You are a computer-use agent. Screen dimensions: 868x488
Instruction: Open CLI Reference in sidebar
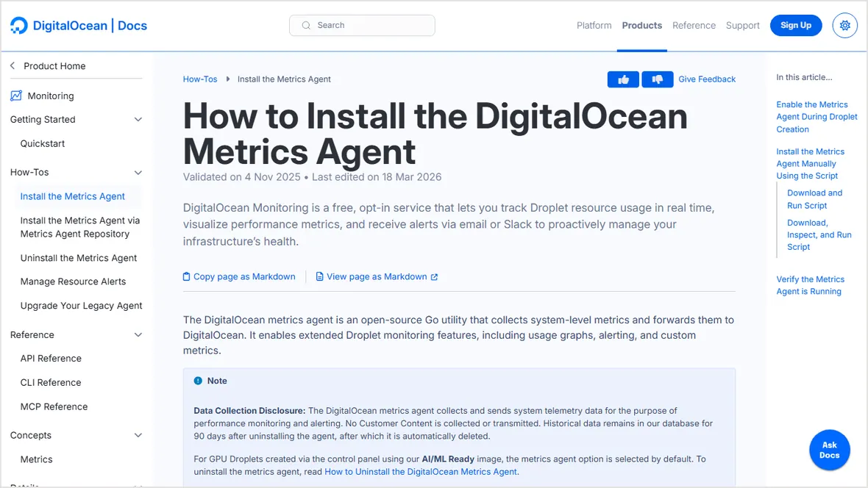tap(50, 382)
